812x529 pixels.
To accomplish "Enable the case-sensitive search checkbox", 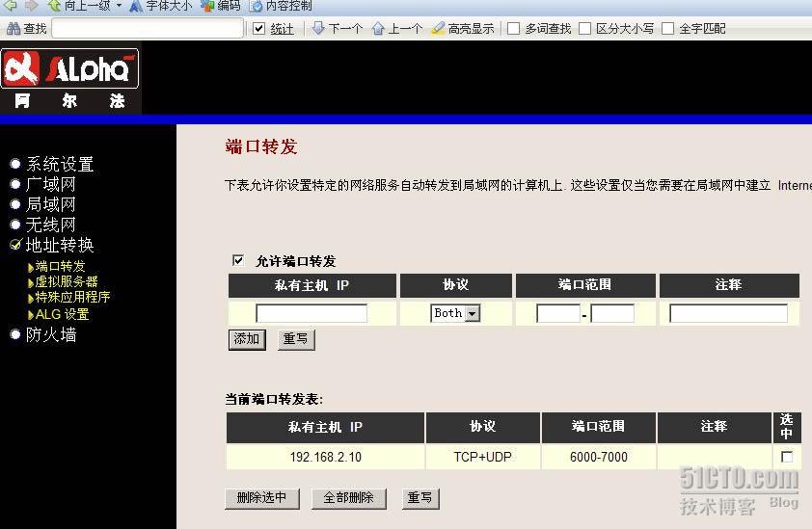I will pyautogui.click(x=584, y=29).
